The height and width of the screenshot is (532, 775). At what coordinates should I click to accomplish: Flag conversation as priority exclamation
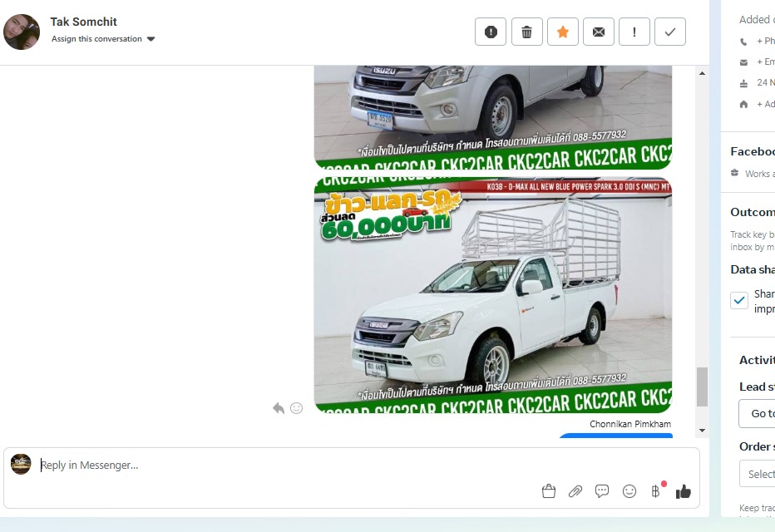(634, 32)
